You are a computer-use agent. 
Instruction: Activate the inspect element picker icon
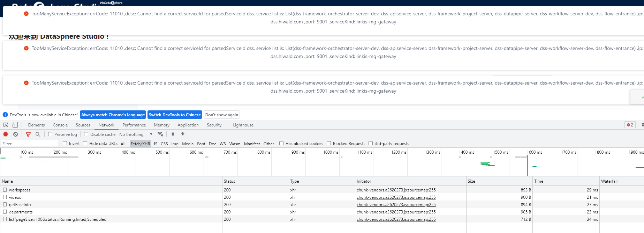(x=6, y=125)
